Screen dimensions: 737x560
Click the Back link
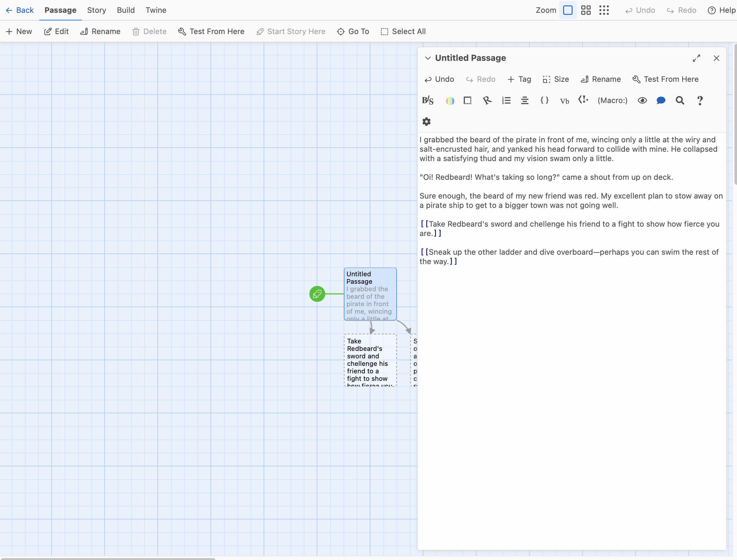20,10
